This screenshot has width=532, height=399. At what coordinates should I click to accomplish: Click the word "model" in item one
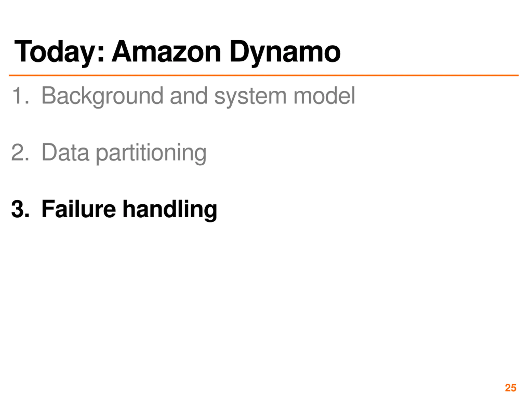click(x=324, y=96)
